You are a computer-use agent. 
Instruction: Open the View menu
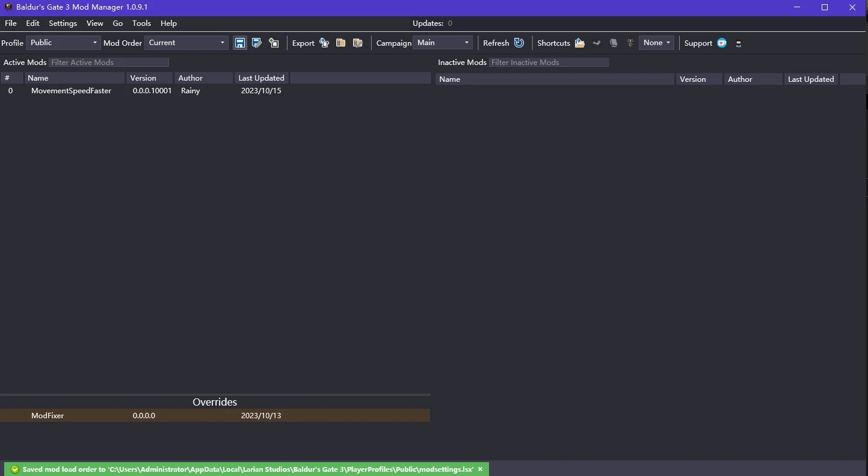tap(95, 23)
